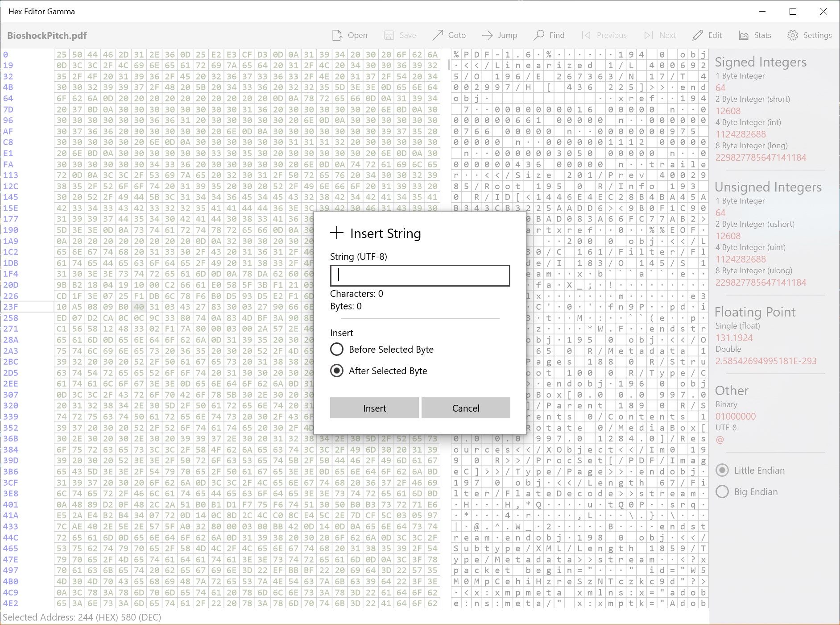Open the Stats chart toolbar button
This screenshot has width=840, height=625.
[x=755, y=35]
